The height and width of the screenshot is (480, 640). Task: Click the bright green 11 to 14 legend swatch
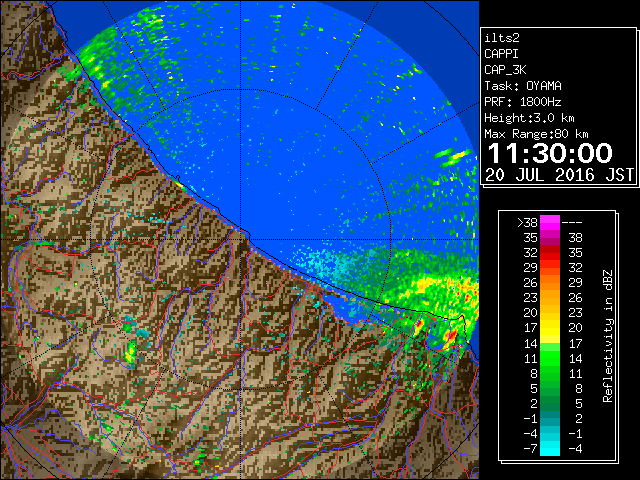pyautogui.click(x=550, y=358)
